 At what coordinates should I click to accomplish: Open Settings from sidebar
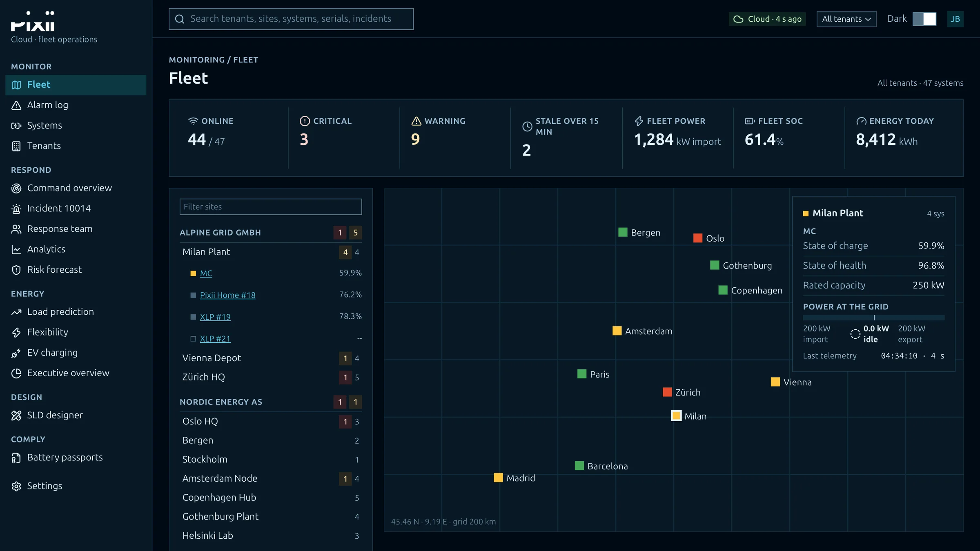(76, 486)
